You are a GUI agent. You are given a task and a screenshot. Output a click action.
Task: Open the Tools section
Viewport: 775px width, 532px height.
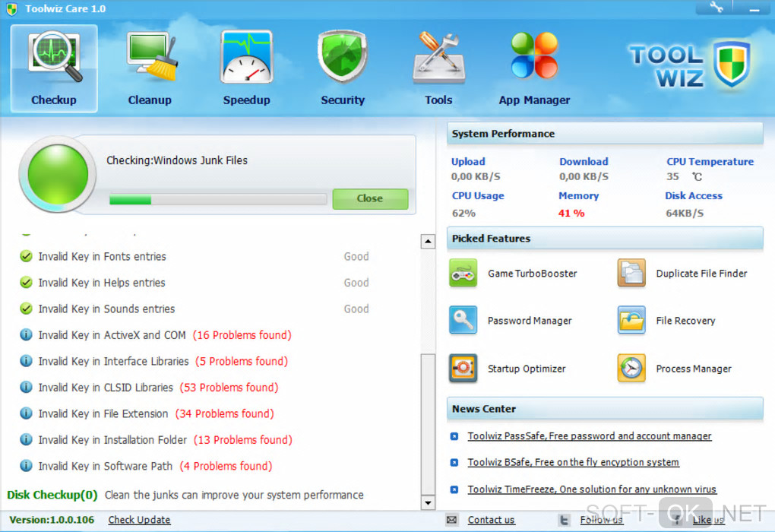coord(438,68)
